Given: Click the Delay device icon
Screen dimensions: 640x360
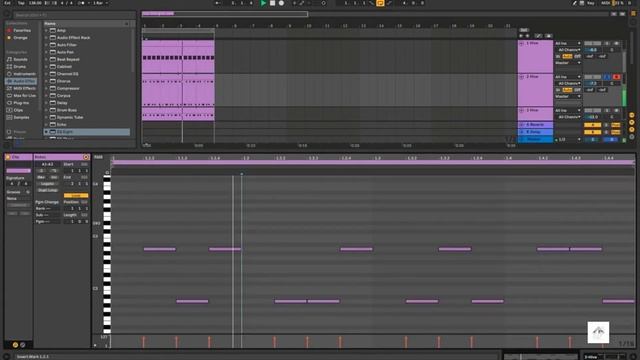Looking at the screenshot, I should click(x=53, y=103).
